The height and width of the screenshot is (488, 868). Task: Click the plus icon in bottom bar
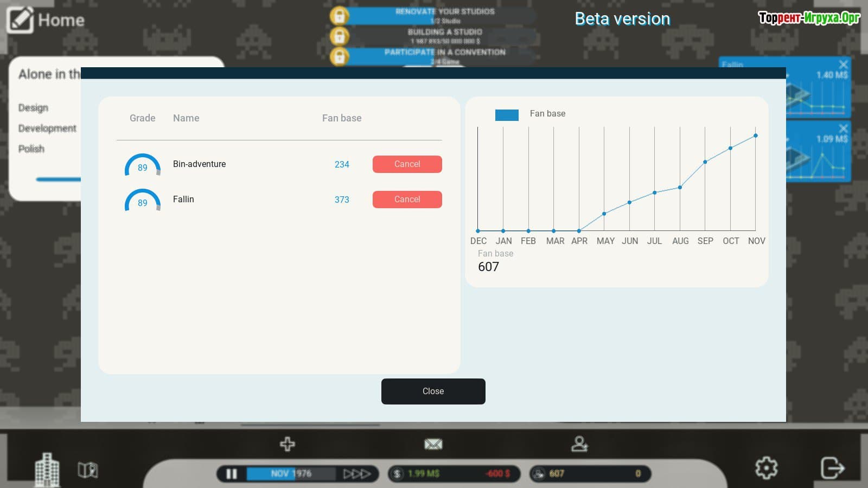coord(287,444)
